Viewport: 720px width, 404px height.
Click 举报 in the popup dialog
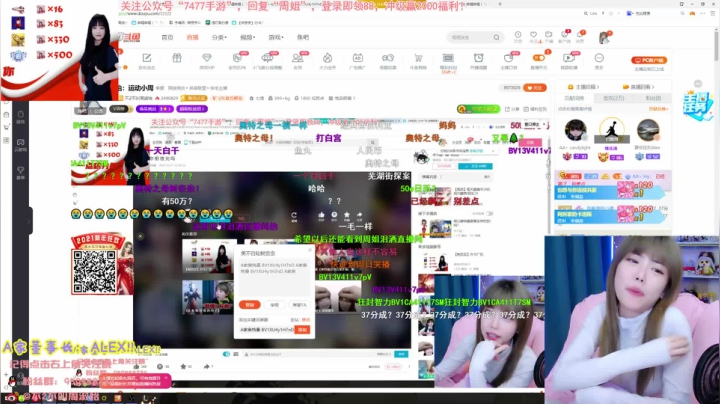click(x=275, y=305)
